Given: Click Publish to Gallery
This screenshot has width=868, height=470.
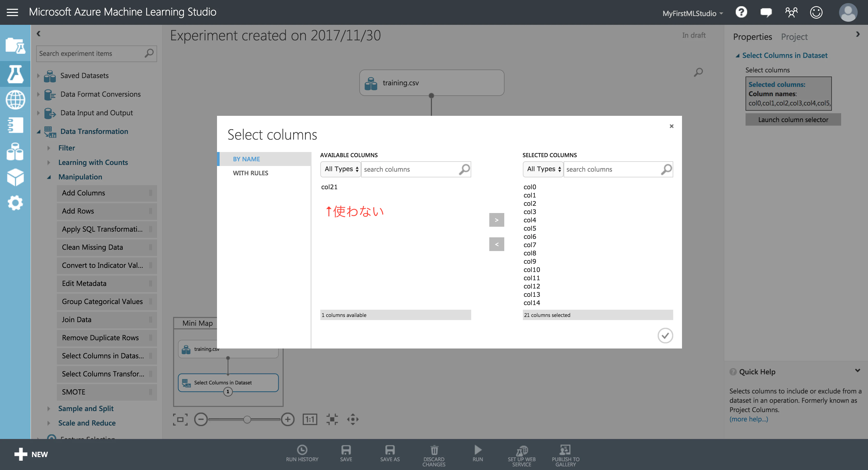Looking at the screenshot, I should point(565,456).
